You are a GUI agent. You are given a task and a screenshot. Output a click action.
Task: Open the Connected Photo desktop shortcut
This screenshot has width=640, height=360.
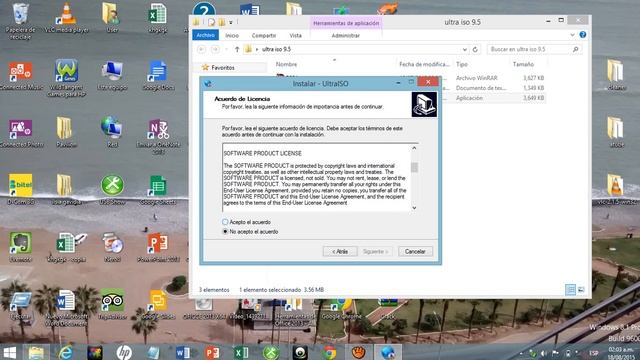(20, 133)
